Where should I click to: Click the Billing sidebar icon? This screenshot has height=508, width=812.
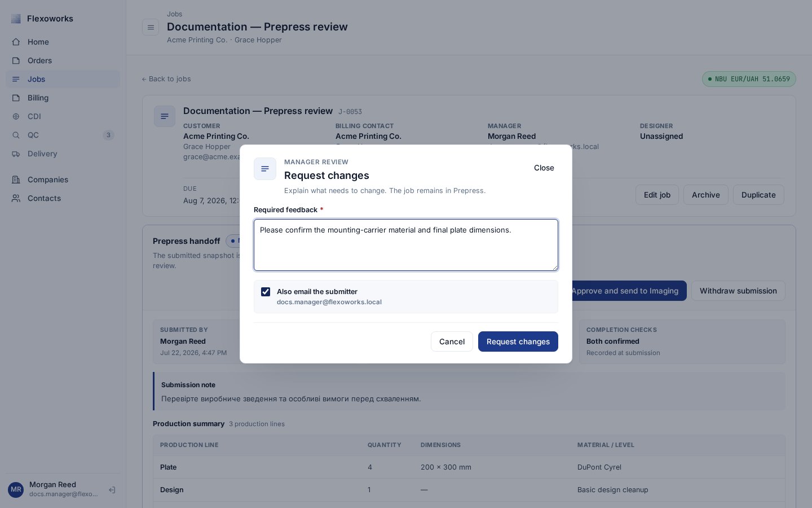[x=16, y=98]
